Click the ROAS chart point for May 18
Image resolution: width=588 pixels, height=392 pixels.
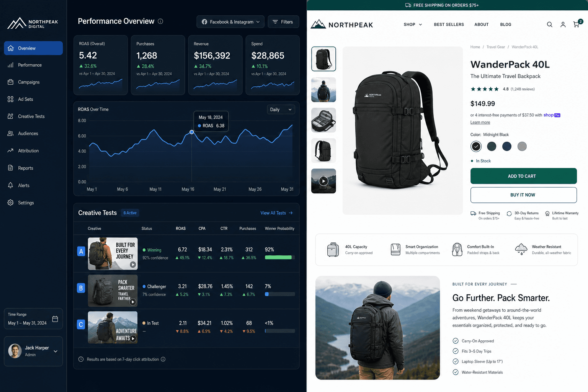(x=192, y=132)
